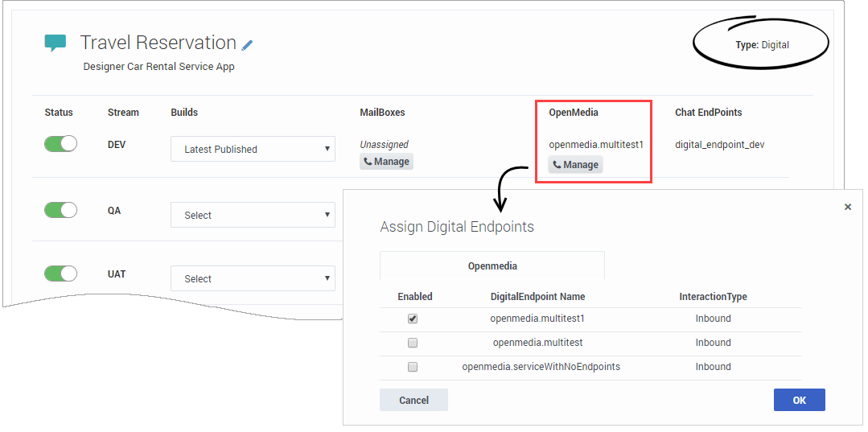The width and height of the screenshot is (868, 432).
Task: Click the DigitalEndpoint Name column header
Action: pos(537,297)
